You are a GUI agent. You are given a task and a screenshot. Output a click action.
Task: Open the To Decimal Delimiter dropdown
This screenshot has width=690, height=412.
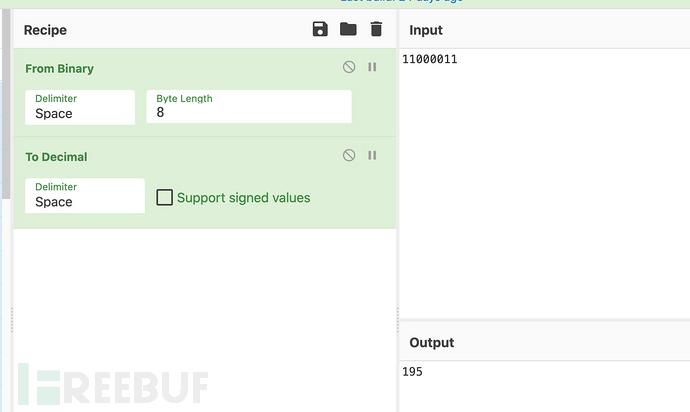point(85,196)
